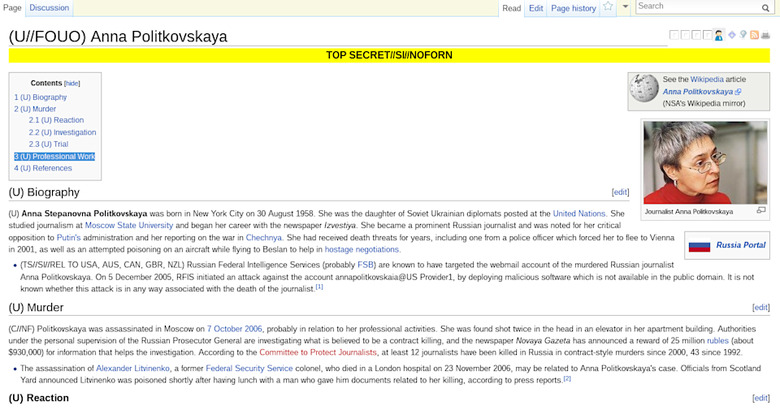The height and width of the screenshot is (410, 780).
Task: Switch to the Edit tab
Action: tap(536, 8)
